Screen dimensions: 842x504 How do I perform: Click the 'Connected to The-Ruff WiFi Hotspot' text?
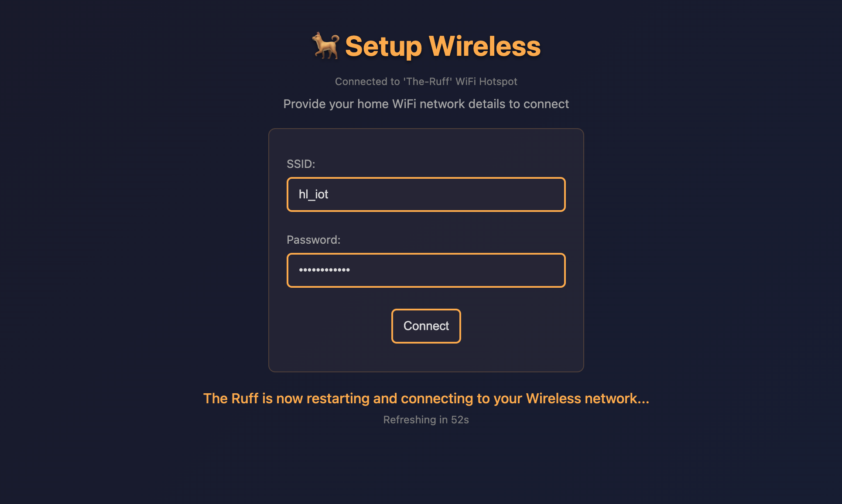[426, 81]
